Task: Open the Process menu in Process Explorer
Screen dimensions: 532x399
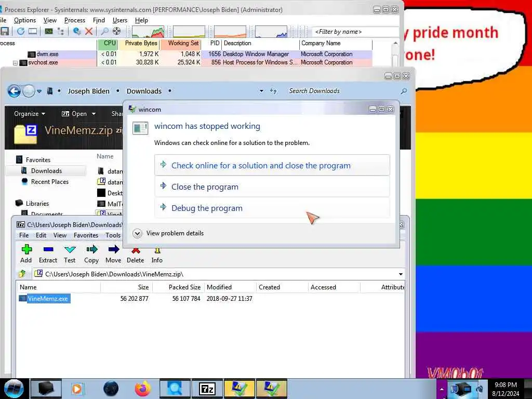Action: 75,20
